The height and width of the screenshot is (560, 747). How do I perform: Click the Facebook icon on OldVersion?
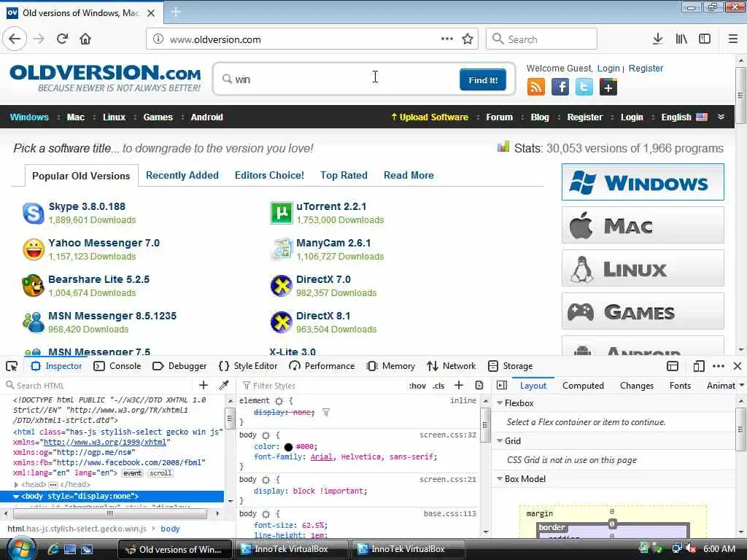coord(560,87)
